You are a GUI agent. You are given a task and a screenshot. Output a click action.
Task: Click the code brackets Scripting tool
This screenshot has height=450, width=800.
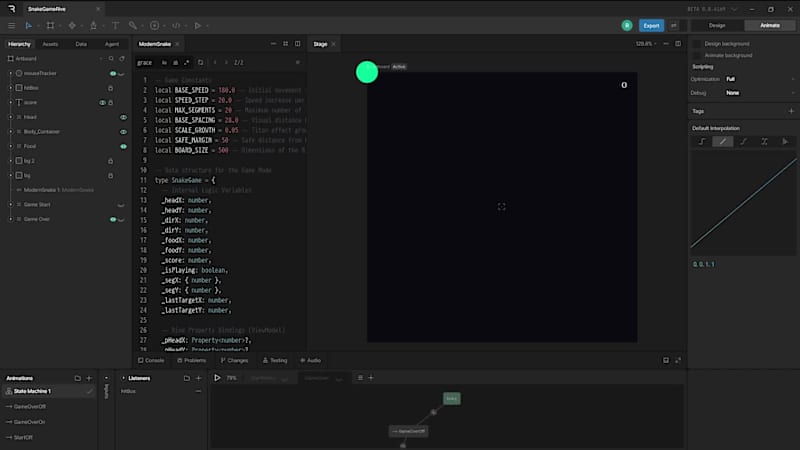coord(176,26)
